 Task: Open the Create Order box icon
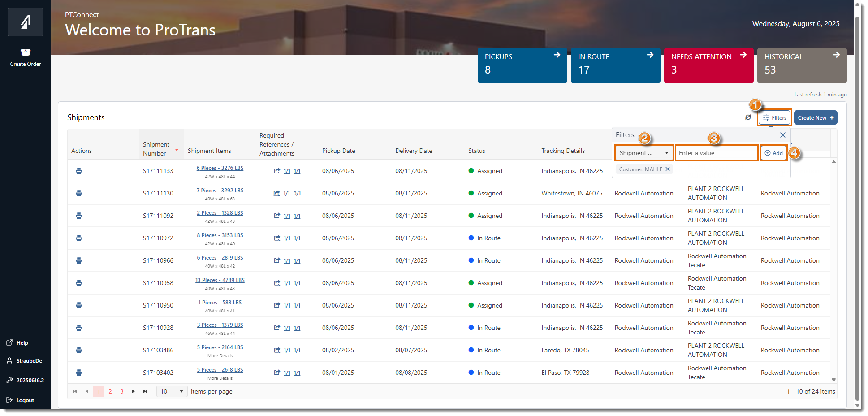point(26,53)
